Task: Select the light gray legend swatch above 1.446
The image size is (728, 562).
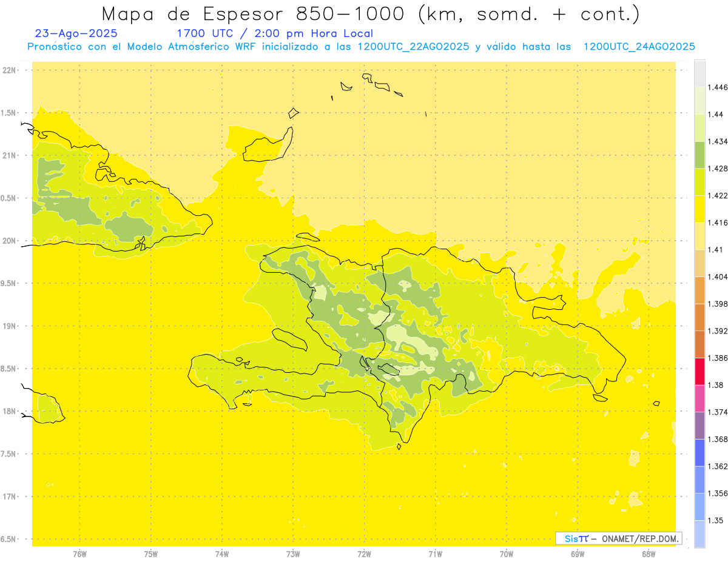Action: pos(699,73)
